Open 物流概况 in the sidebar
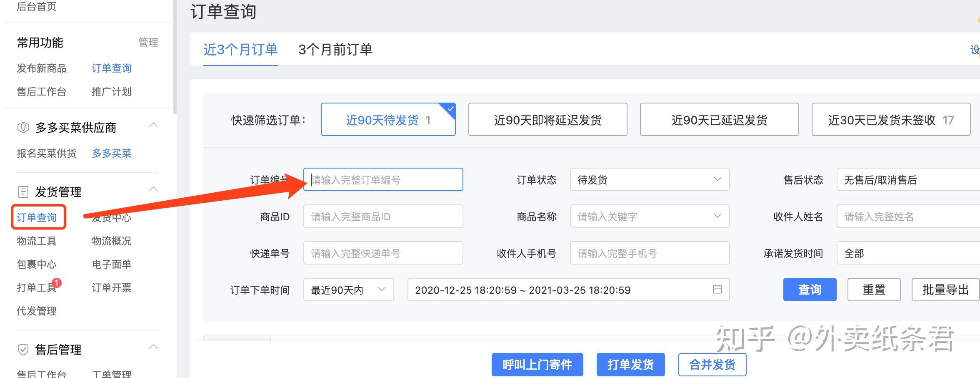Viewport: 980px width, 378px height. pos(112,241)
